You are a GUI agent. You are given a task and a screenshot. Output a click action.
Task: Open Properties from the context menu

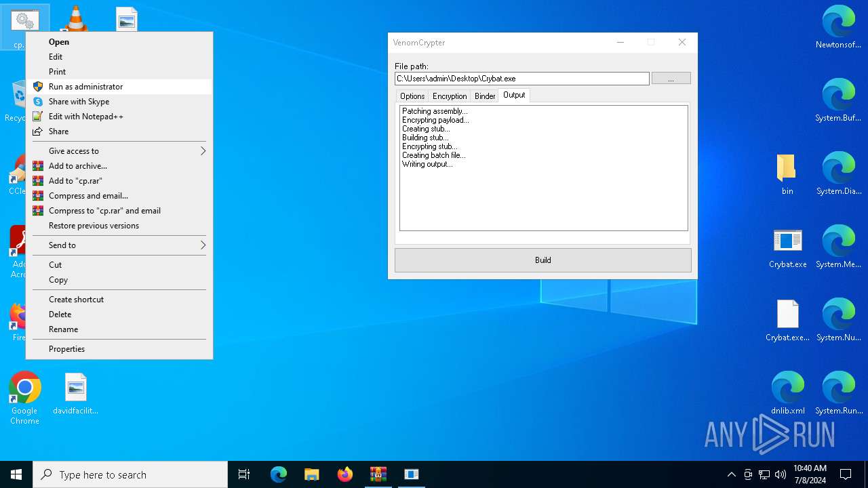119,349
